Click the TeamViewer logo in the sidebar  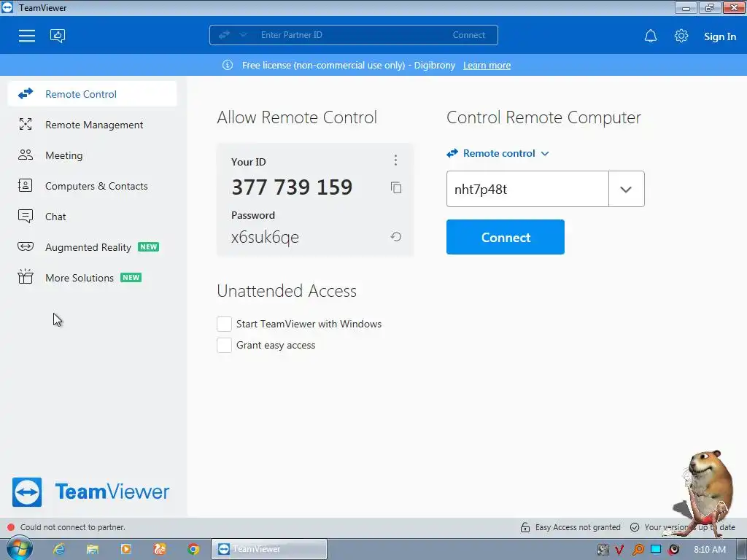coord(90,492)
